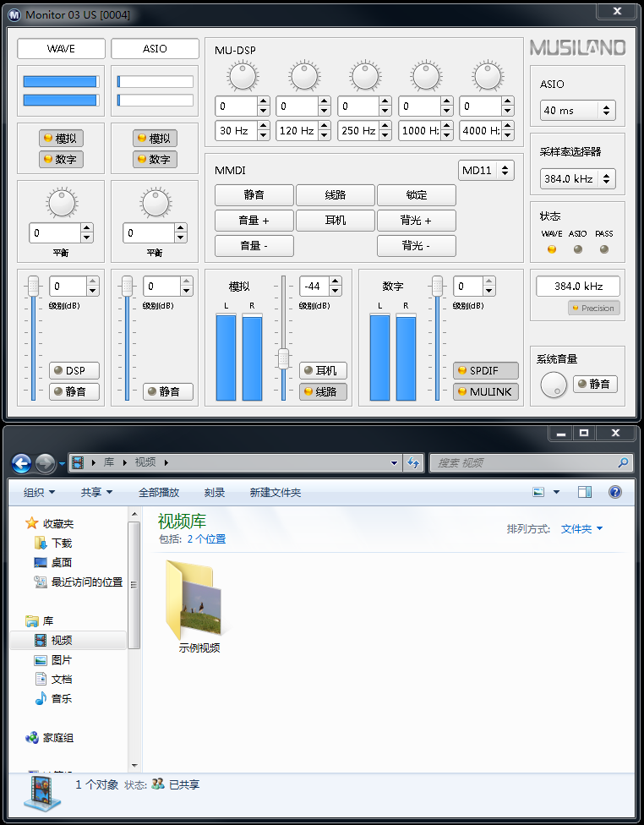The image size is (644, 825).
Task: Click the Explorer back arrow button
Action: click(22, 463)
